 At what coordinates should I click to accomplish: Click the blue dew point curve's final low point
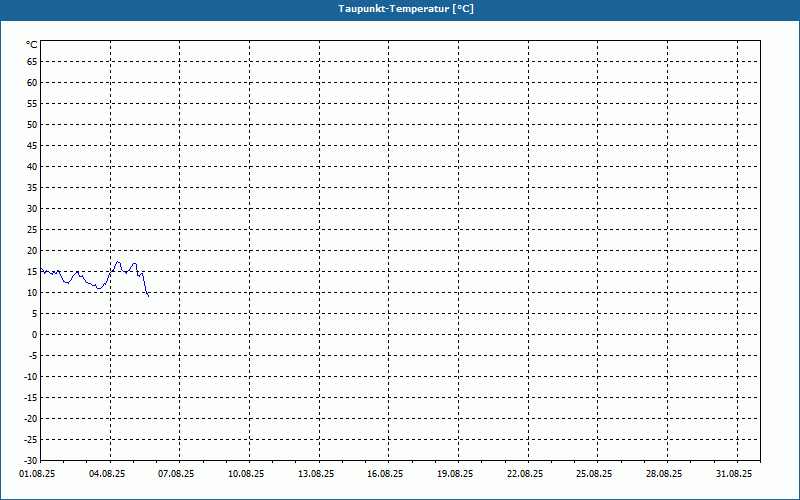tap(148, 295)
